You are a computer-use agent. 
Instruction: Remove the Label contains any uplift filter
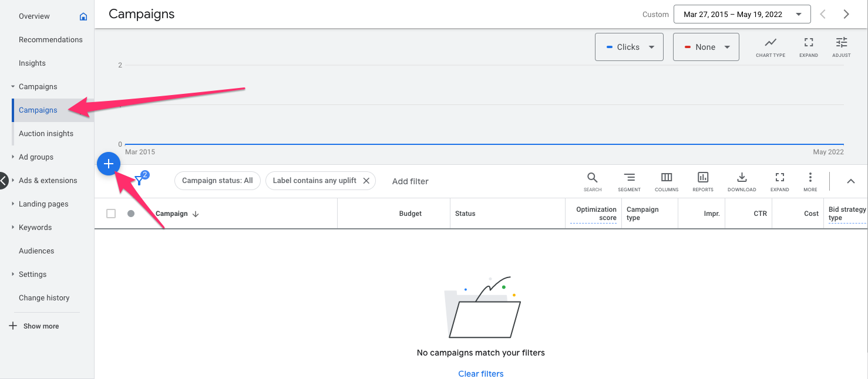366,181
